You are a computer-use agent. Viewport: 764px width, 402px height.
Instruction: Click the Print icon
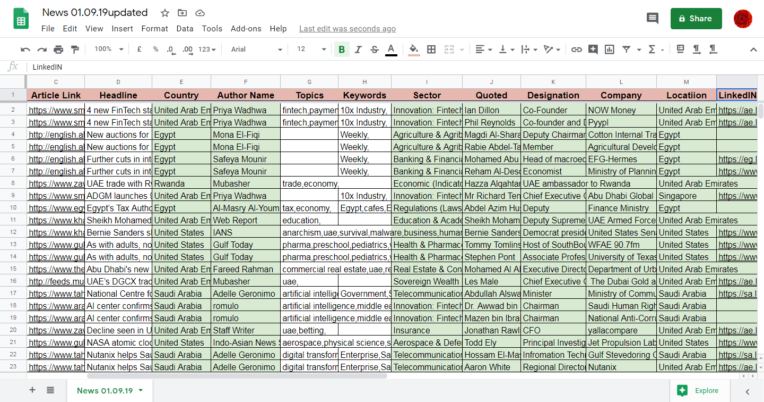click(58, 49)
